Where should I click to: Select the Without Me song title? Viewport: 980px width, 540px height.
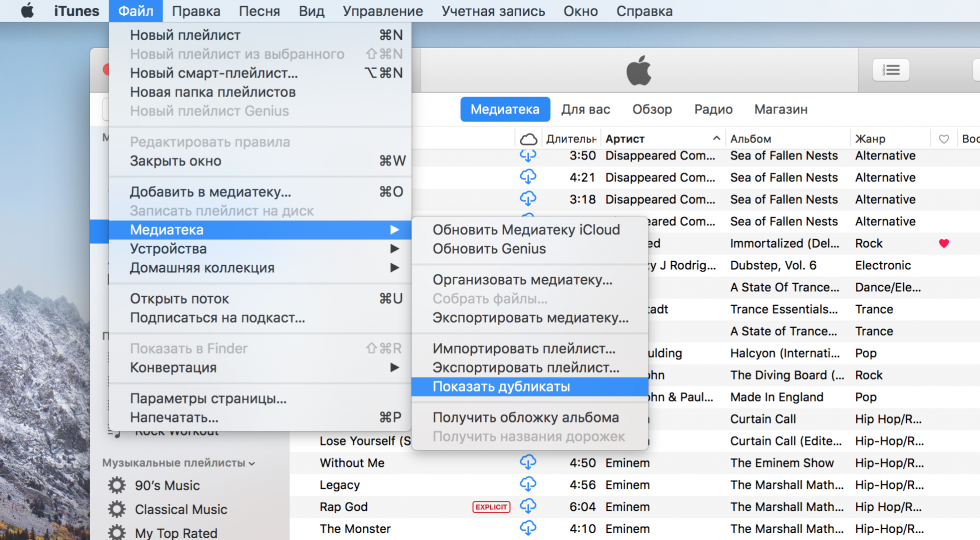pyautogui.click(x=352, y=462)
